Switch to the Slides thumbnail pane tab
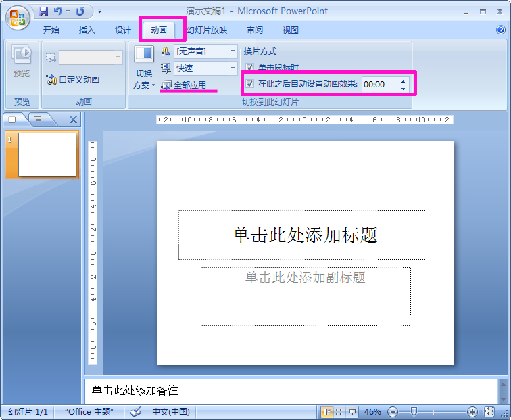 [x=13, y=120]
